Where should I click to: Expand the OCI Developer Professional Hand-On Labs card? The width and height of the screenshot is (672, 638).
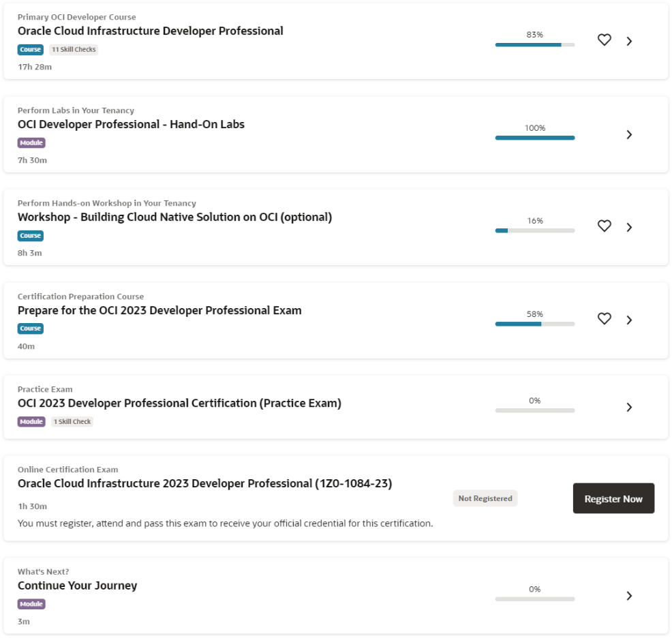click(629, 134)
